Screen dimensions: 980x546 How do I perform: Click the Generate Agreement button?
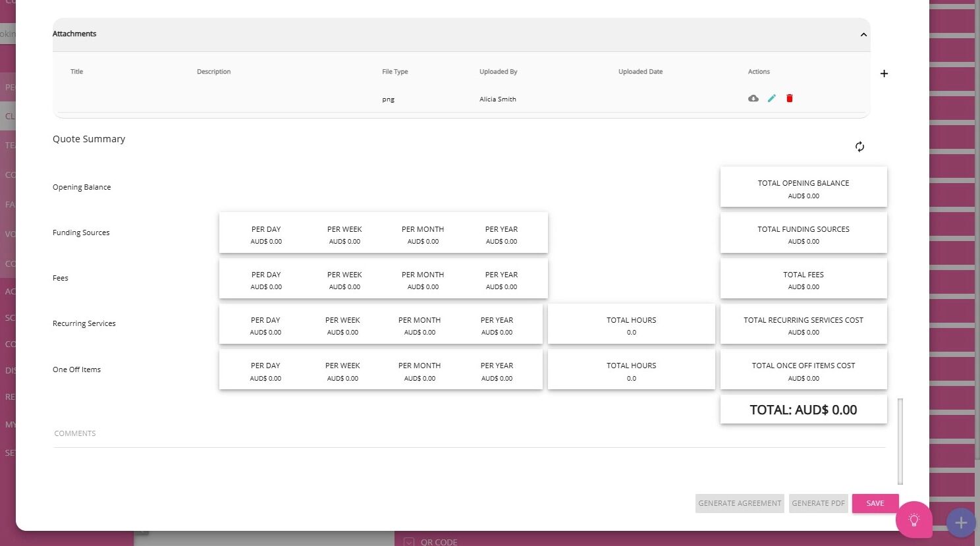(x=740, y=503)
